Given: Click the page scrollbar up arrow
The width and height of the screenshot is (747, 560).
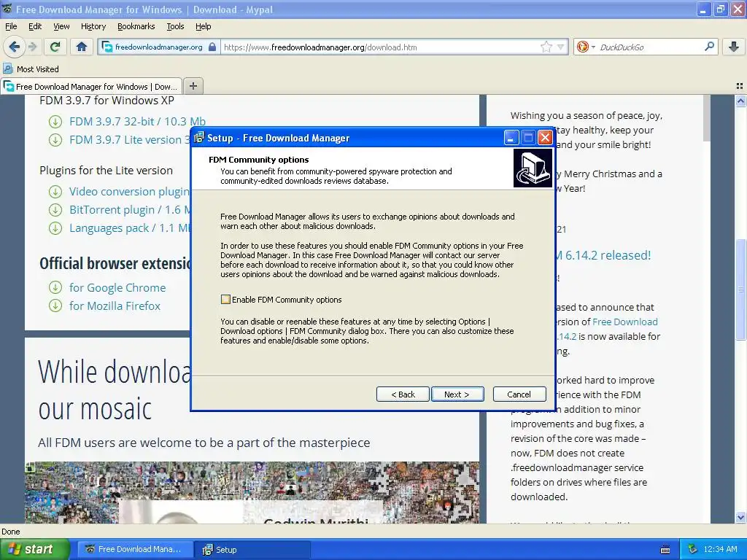Looking at the screenshot, I should tap(740, 101).
